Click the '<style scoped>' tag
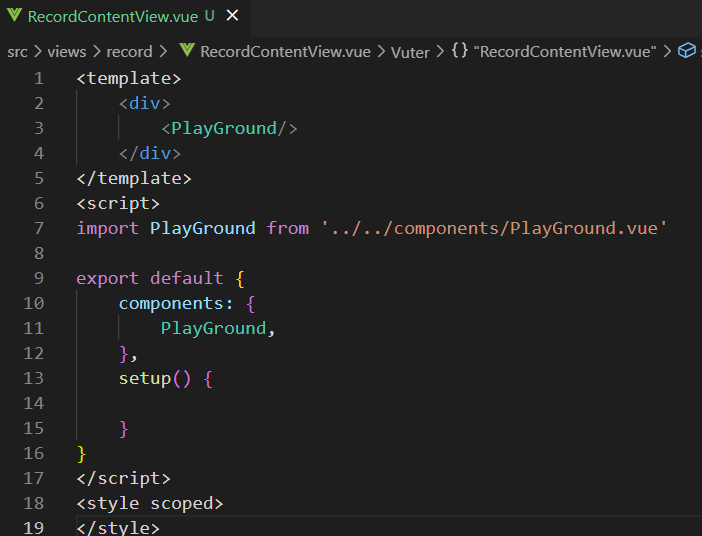The width and height of the screenshot is (702, 536). (150, 504)
